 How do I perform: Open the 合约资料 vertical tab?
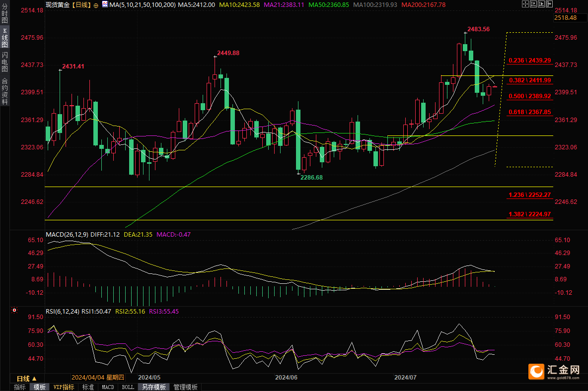pyautogui.click(x=4, y=91)
